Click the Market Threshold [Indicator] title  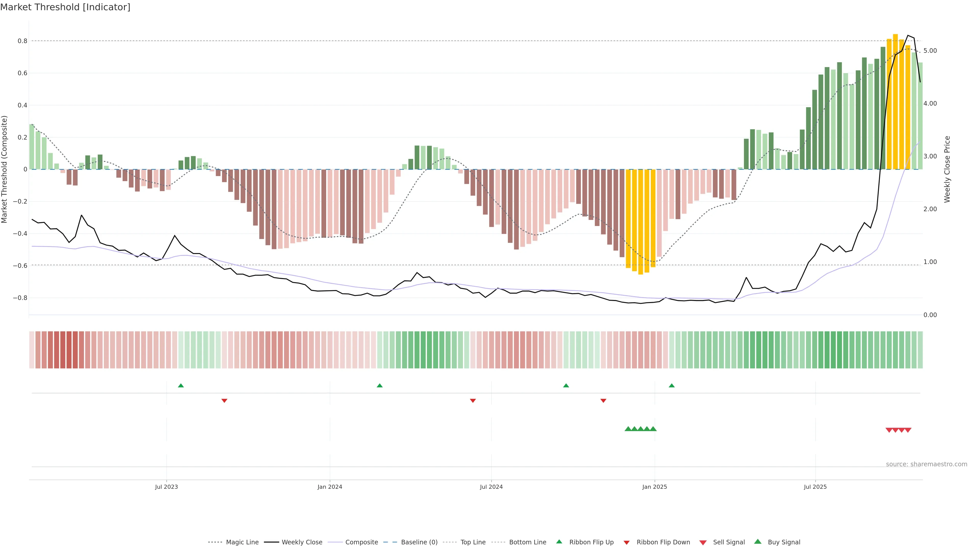pyautogui.click(x=65, y=7)
